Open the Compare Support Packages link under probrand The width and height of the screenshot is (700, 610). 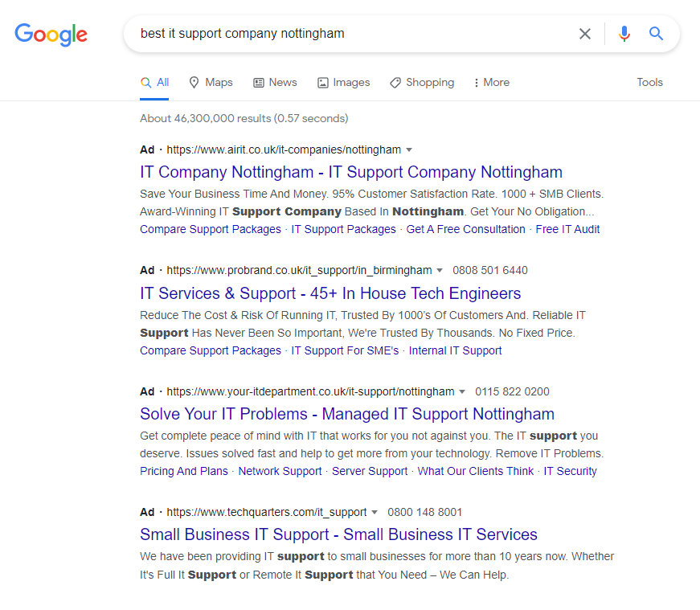(x=210, y=350)
